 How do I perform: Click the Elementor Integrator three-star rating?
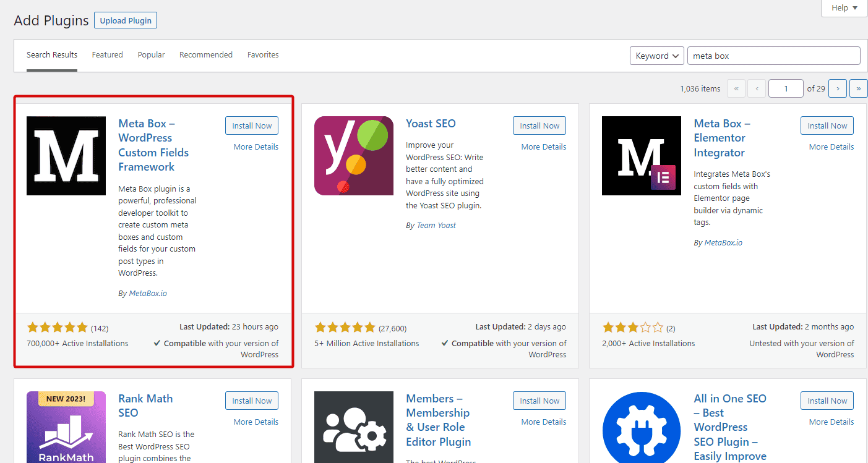click(x=633, y=328)
